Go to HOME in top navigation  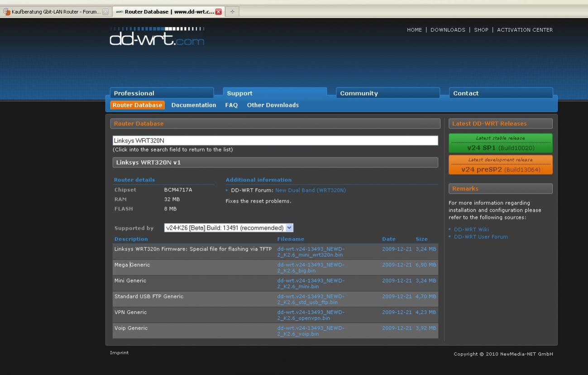414,30
